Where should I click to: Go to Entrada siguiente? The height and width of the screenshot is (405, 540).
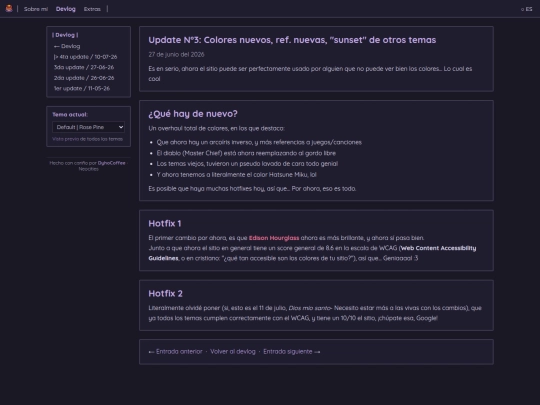(292, 352)
